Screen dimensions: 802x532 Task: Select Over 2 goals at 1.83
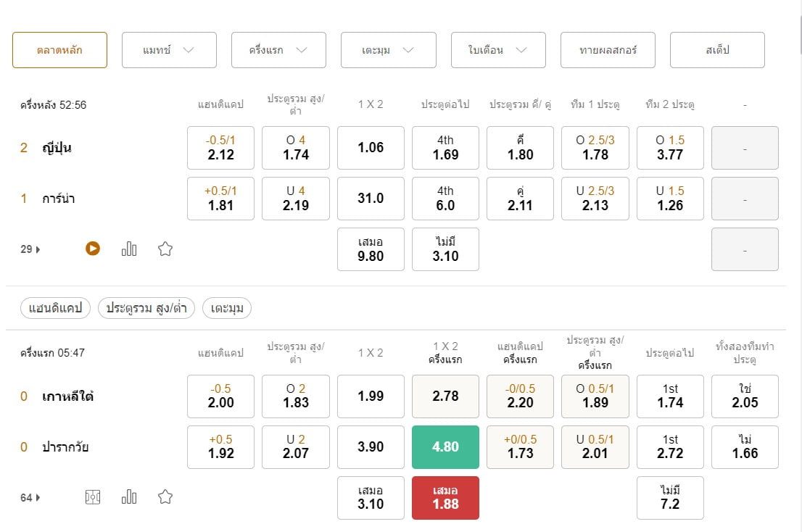pyautogui.click(x=296, y=396)
